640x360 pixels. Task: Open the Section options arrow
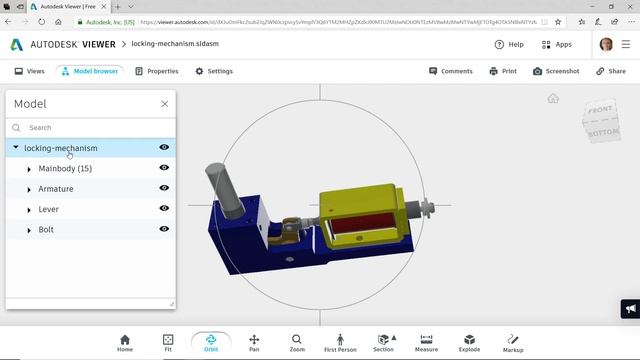(394, 338)
